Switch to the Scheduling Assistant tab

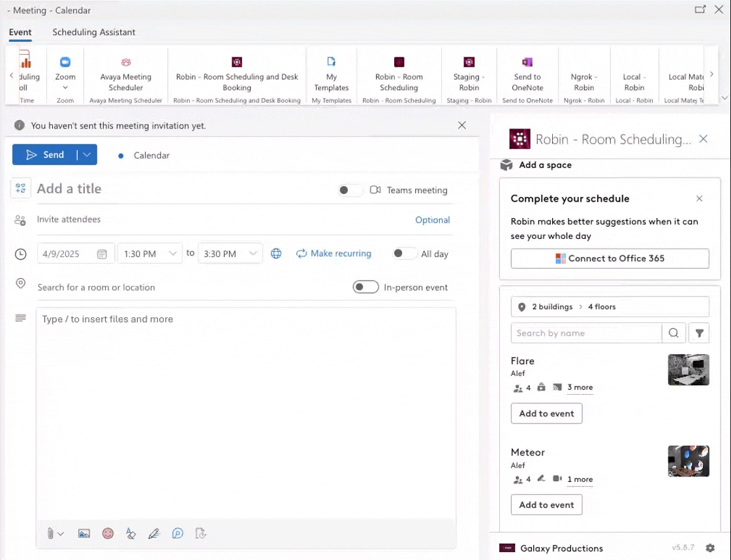tap(94, 32)
